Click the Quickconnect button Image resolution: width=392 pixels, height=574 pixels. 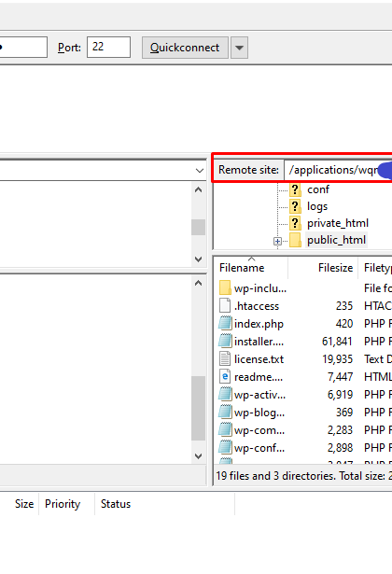(185, 48)
